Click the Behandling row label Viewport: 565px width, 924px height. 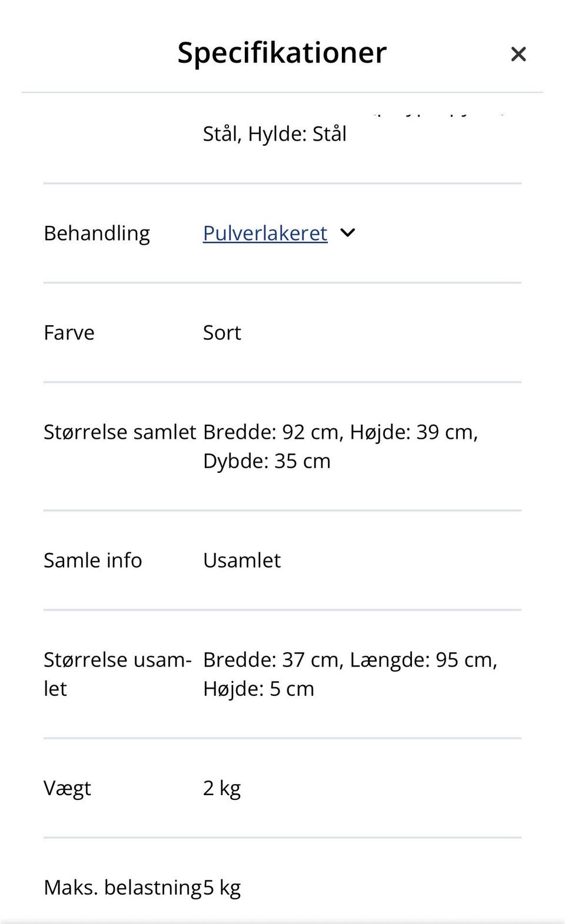tap(97, 233)
